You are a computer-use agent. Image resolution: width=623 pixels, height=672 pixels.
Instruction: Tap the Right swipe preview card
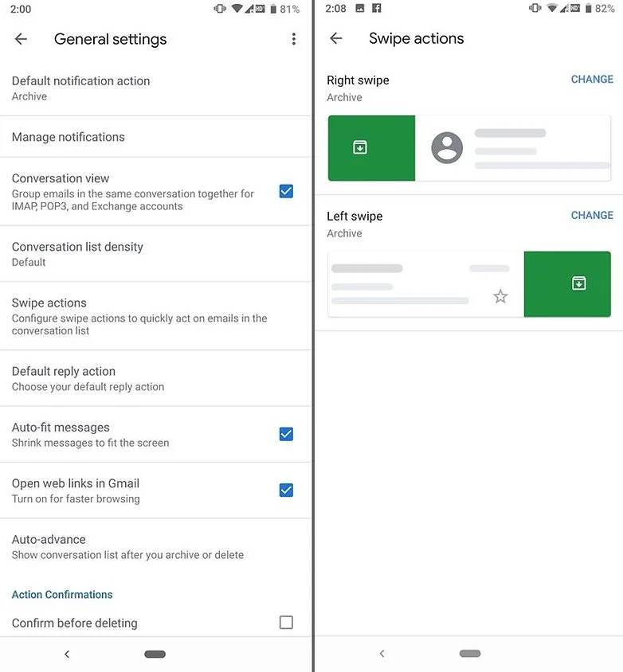469,148
